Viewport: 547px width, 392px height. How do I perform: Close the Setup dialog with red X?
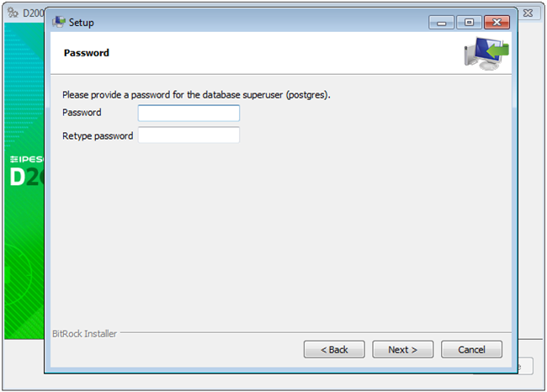pos(497,22)
